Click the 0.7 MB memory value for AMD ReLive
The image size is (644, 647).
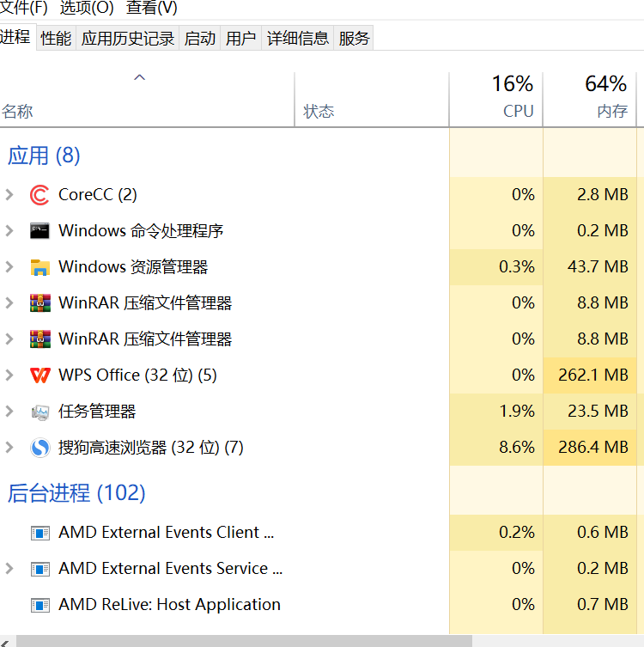(603, 605)
